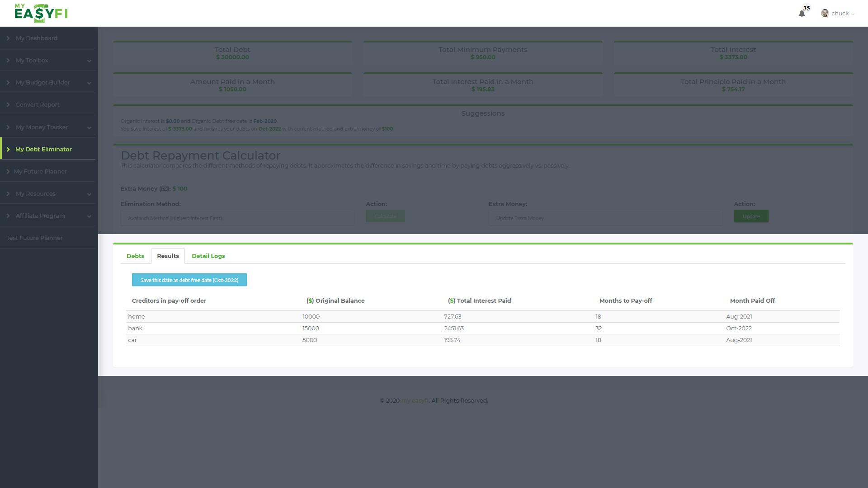Expand the My Resources submenu arrow
The height and width of the screenshot is (488, 868).
coord(89,194)
